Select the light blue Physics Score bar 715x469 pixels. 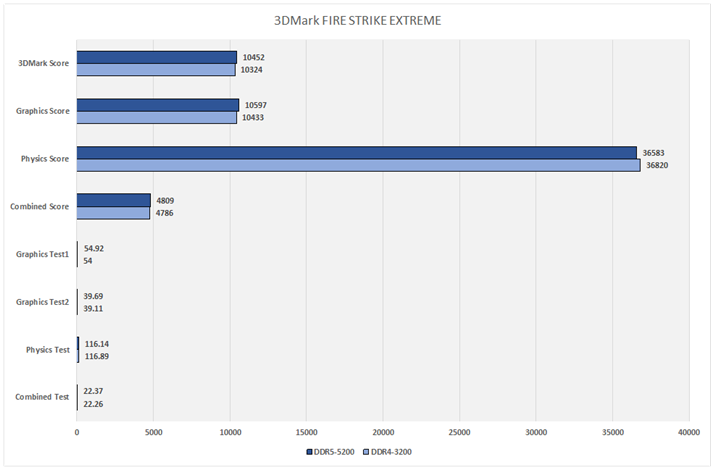tap(358, 165)
